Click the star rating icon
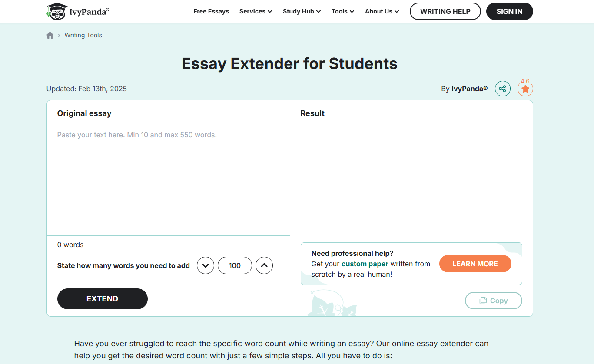 tap(525, 89)
